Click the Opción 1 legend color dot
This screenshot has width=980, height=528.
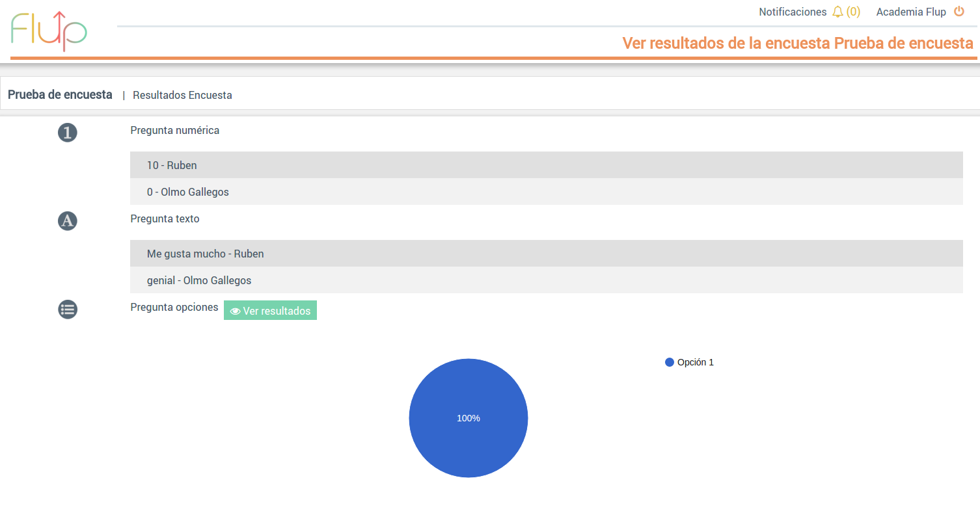pyautogui.click(x=670, y=362)
